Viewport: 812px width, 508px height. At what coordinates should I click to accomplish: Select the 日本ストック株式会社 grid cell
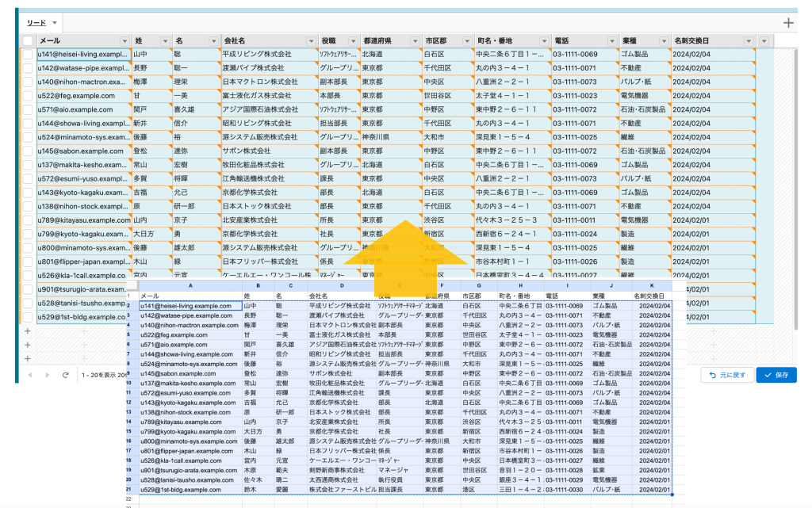270,206
